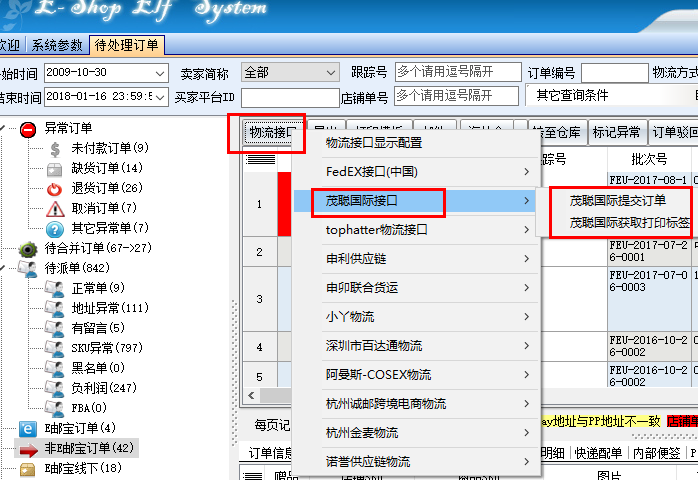Select 阿曼斯-COSEX物流 menu entry
Viewport: 698px width, 480px height.
click(x=416, y=374)
